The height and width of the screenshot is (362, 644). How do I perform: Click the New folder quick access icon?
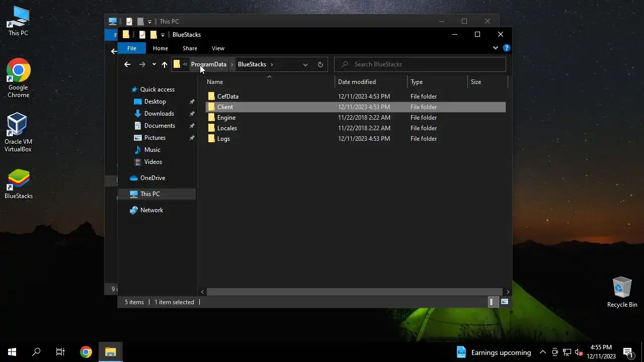point(153,35)
